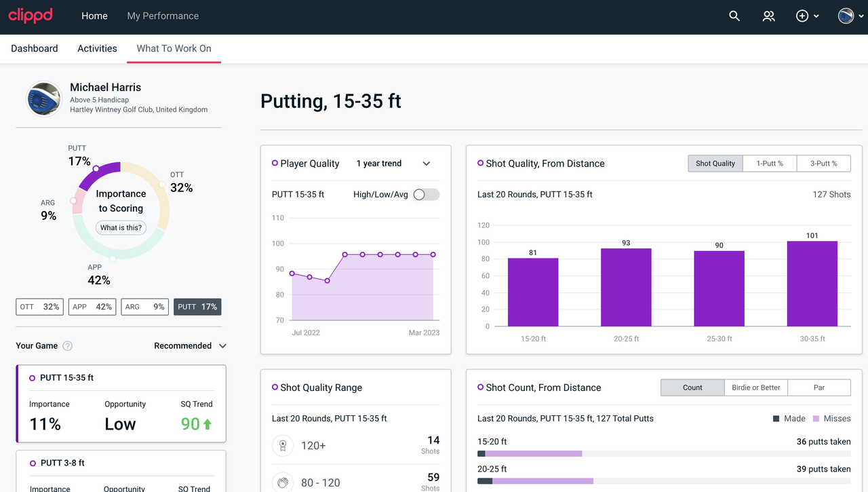This screenshot has width=868, height=492.
Task: Click the What is this? button
Action: tap(121, 228)
